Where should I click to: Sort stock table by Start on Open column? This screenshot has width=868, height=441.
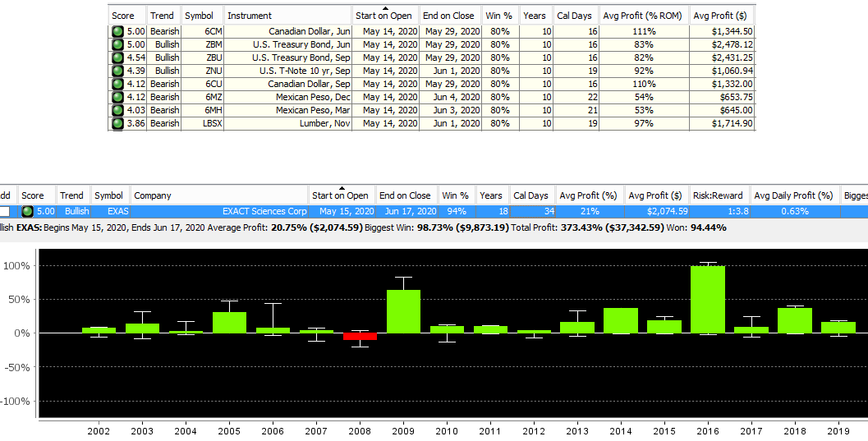pyautogui.click(x=341, y=195)
